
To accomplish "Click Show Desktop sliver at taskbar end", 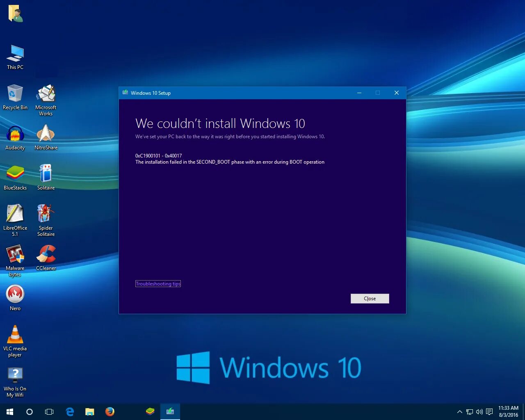I will coord(524,412).
